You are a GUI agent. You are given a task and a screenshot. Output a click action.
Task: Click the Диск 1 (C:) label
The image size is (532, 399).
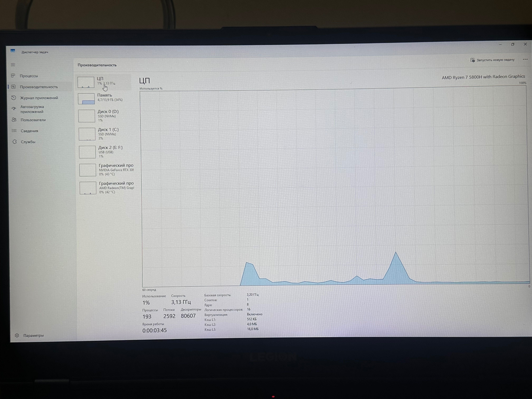pos(108,130)
